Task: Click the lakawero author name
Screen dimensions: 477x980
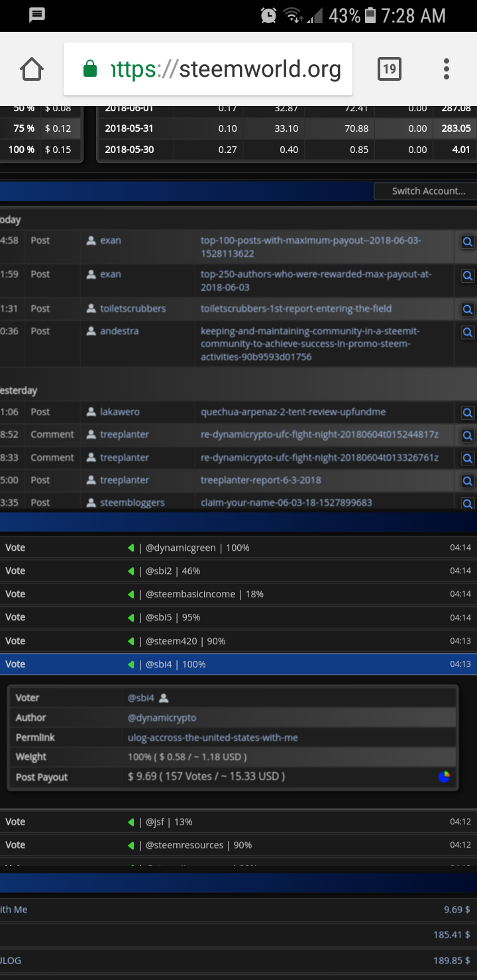Action: pos(120,412)
